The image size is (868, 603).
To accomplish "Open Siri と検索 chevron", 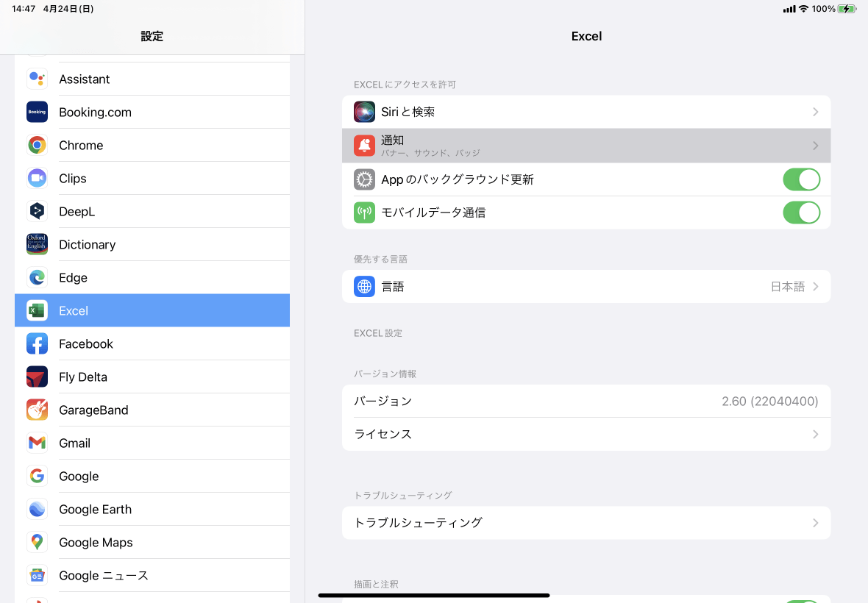I will pos(816,113).
